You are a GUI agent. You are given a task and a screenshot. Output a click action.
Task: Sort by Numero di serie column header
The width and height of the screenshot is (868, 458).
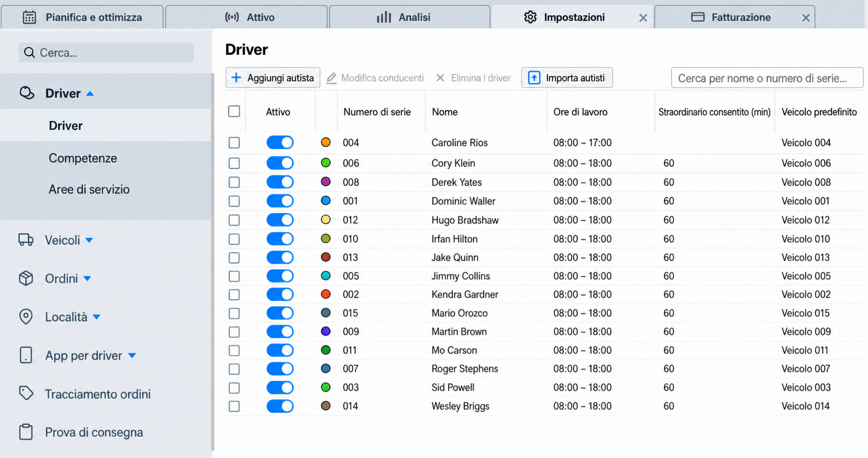[377, 112]
